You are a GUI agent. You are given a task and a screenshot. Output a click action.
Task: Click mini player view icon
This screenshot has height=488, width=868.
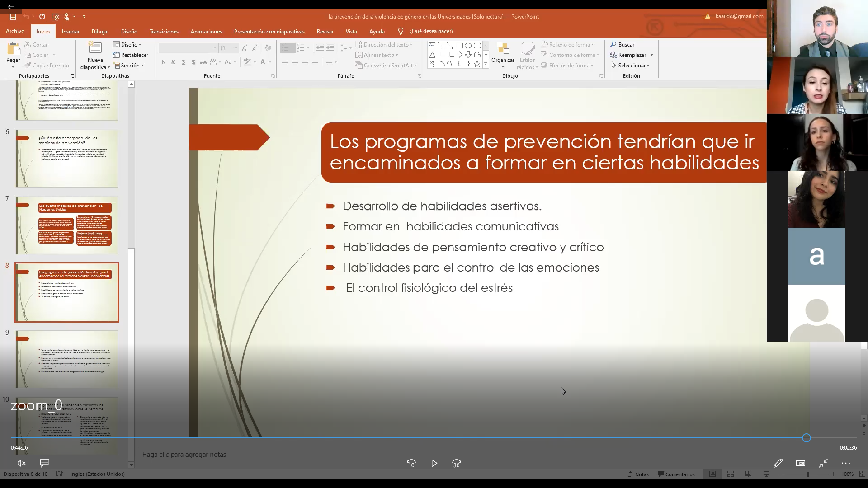click(801, 463)
